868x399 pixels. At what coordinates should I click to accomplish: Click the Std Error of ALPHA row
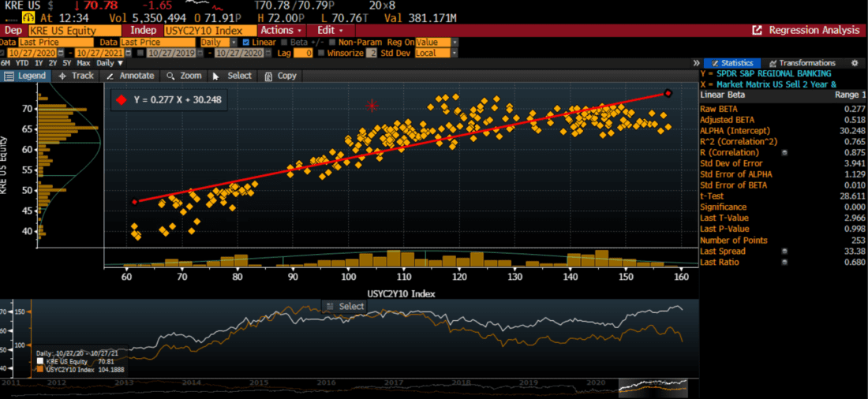pos(781,174)
